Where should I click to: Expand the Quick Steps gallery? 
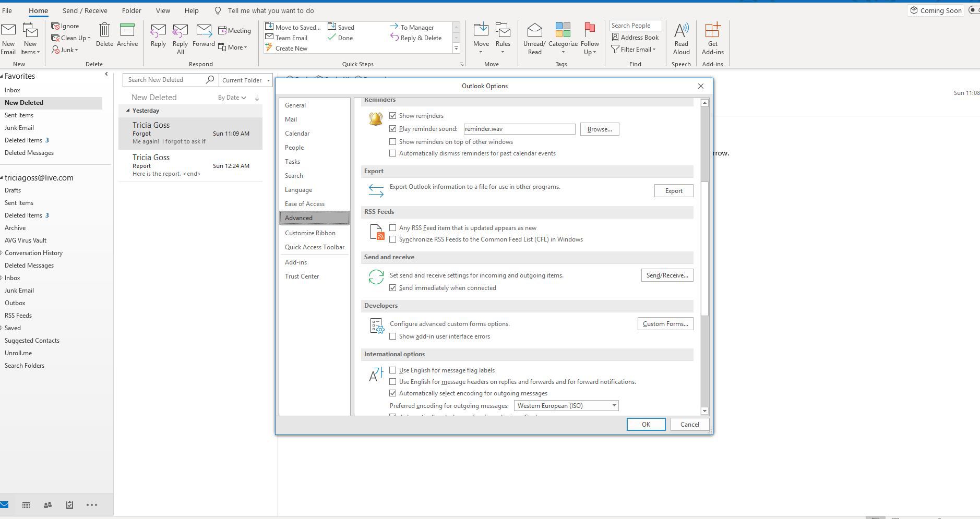456,48
